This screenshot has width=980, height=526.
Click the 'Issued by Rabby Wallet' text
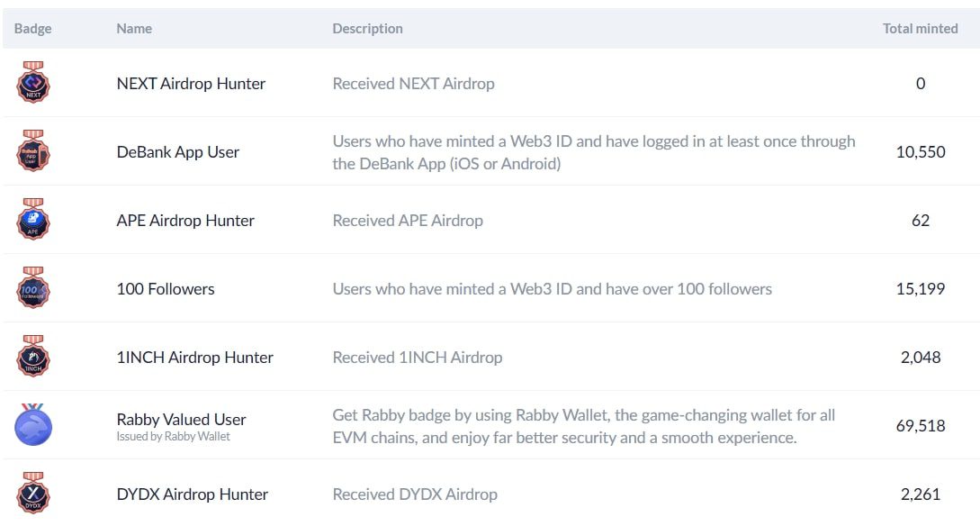174,437
